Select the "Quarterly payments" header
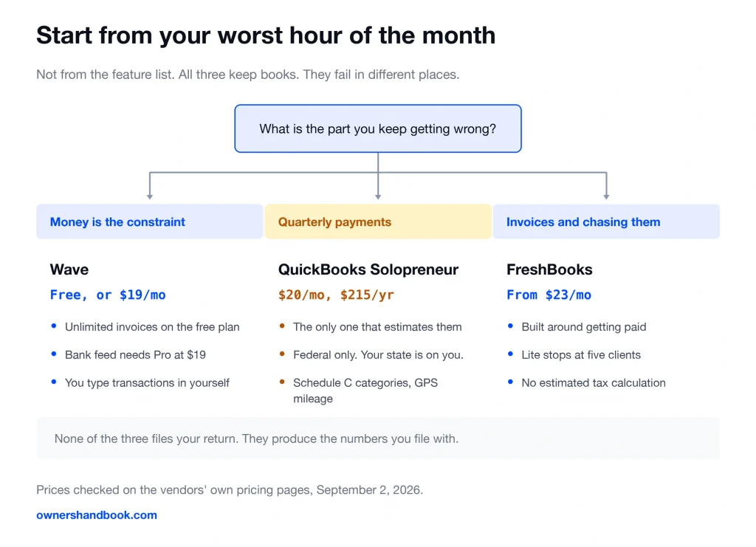 click(x=378, y=221)
